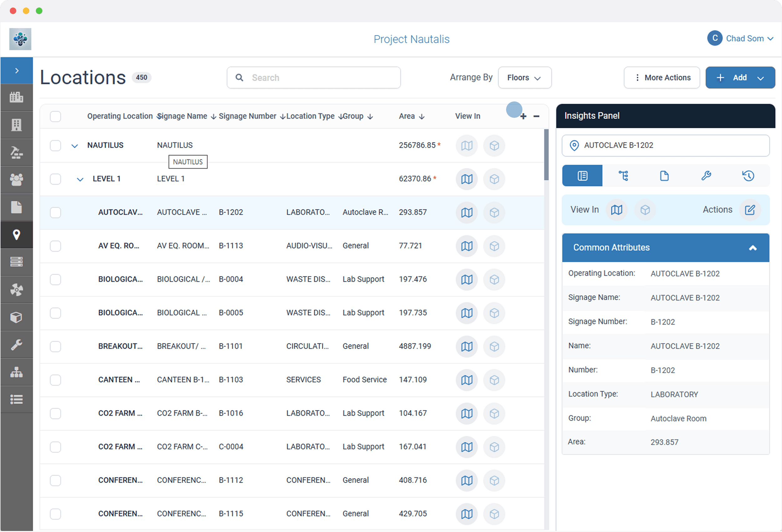Viewport: 782px width, 532px height.
Task: Check the select-all checkbox in the header
Action: click(x=55, y=116)
